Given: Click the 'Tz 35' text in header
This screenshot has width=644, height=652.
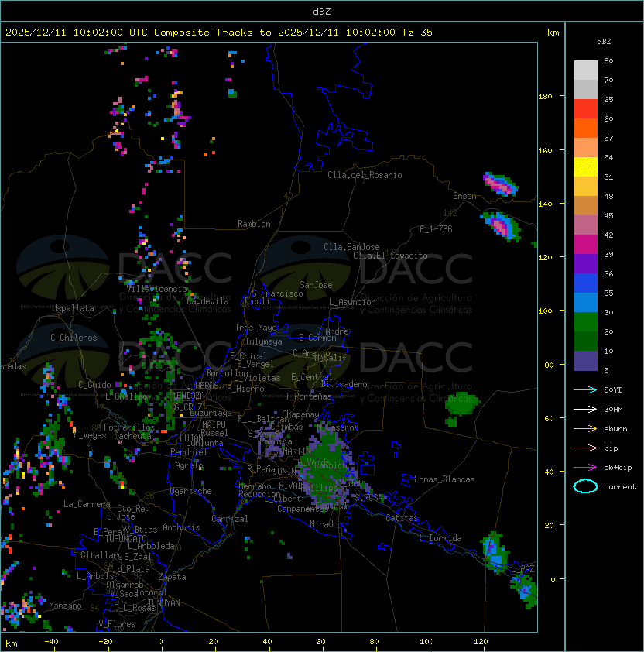Looking at the screenshot, I should point(417,33).
